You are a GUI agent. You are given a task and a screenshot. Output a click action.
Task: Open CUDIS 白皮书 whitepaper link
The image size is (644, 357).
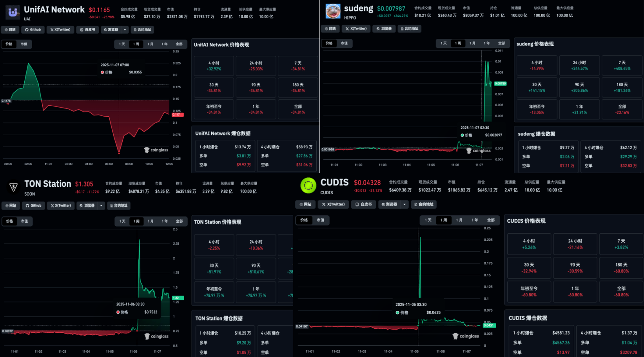pyautogui.click(x=364, y=204)
